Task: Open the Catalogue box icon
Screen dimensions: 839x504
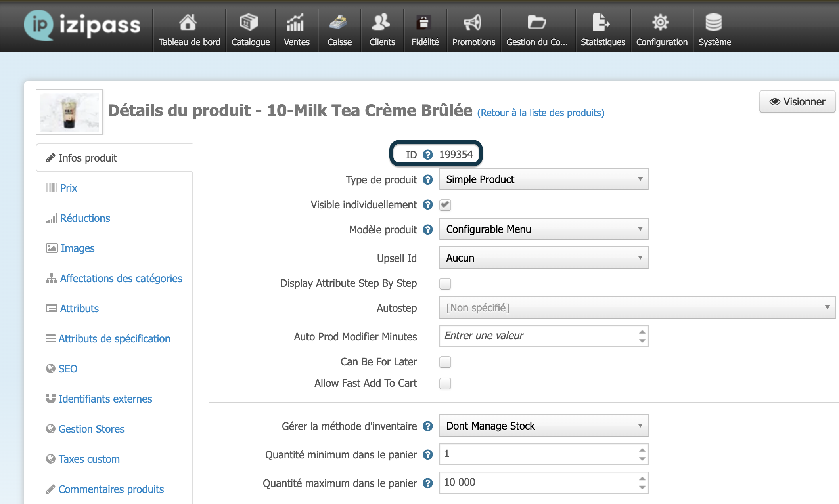Action: pos(249,23)
